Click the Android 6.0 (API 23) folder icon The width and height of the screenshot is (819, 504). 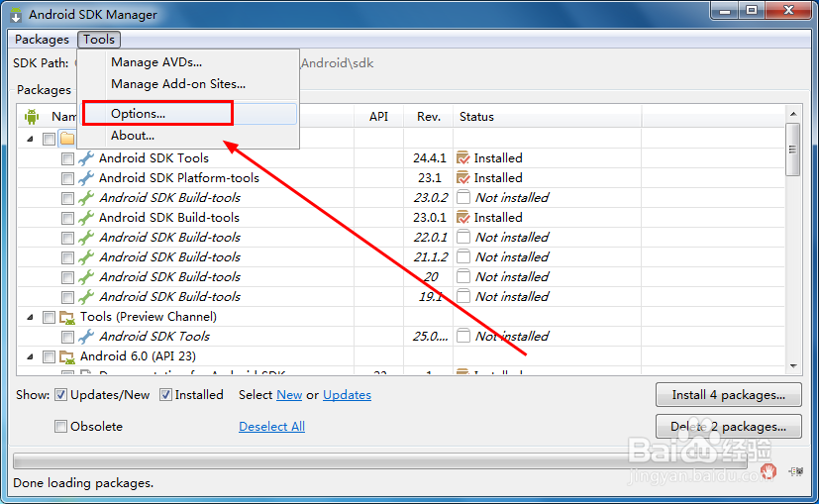click(67, 356)
